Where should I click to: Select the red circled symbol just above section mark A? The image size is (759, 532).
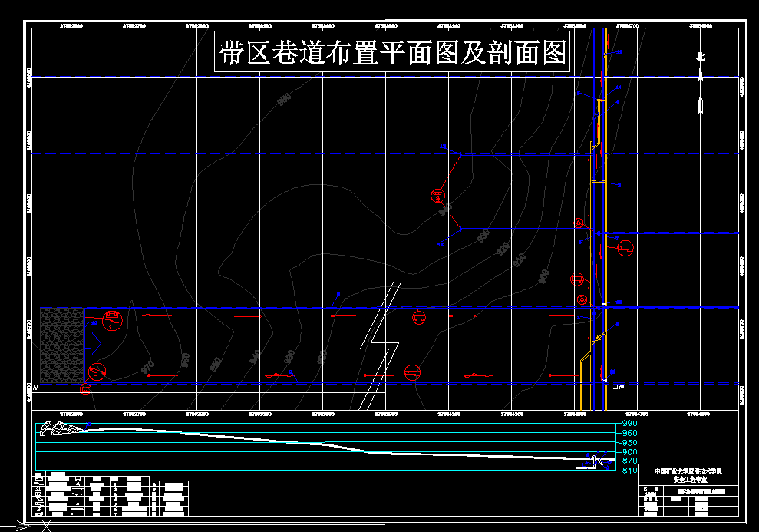click(97, 372)
